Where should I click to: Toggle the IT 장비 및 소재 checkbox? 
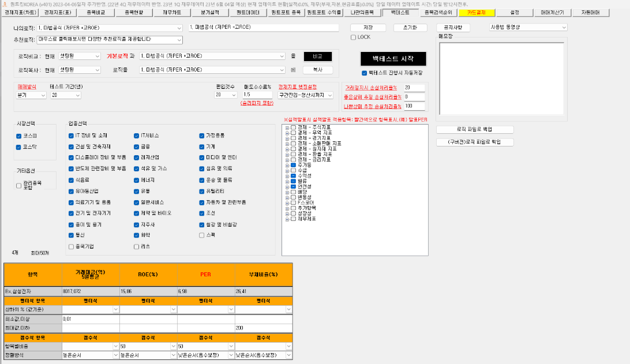[x=71, y=136]
